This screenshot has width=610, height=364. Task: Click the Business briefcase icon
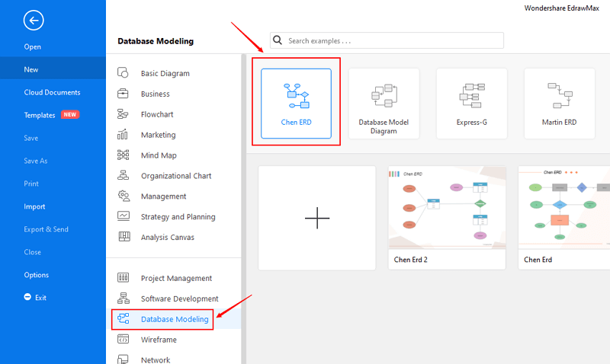[x=123, y=93]
